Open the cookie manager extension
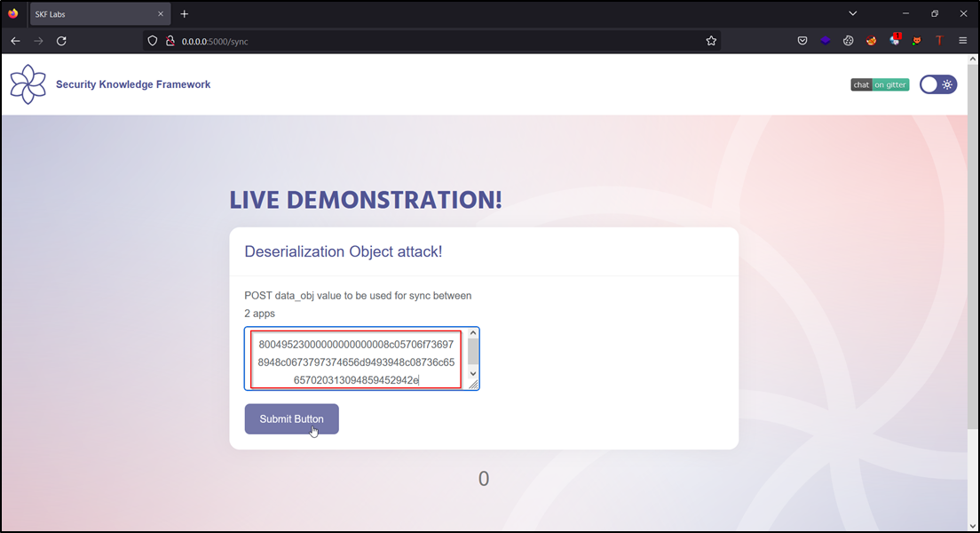Screen dimensions: 980x533 pos(848,40)
